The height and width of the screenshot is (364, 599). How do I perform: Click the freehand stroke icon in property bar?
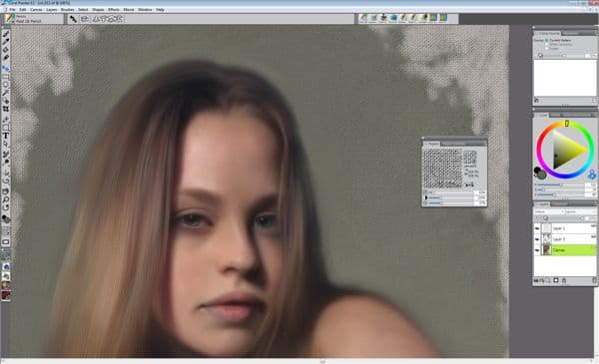(73, 19)
